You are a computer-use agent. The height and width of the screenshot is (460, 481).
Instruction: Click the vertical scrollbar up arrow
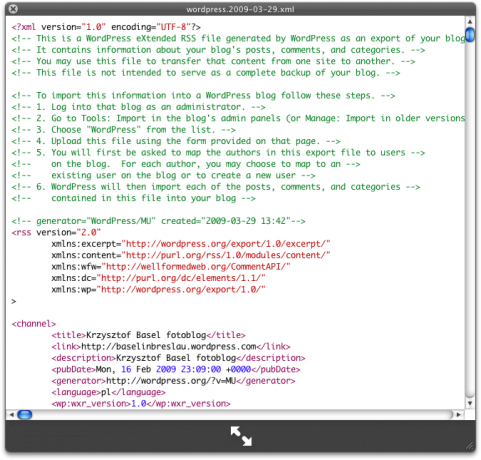click(470, 22)
